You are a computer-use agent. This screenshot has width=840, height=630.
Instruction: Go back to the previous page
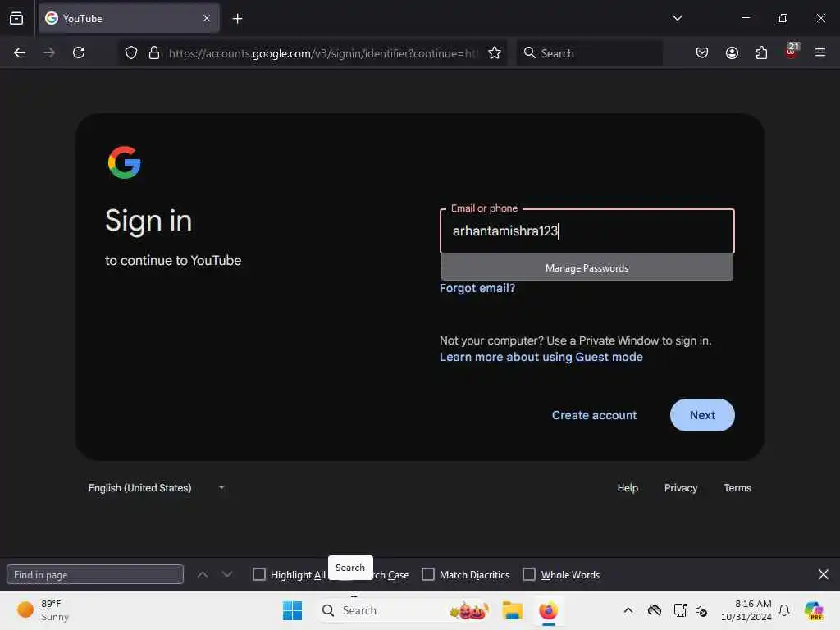click(x=20, y=52)
